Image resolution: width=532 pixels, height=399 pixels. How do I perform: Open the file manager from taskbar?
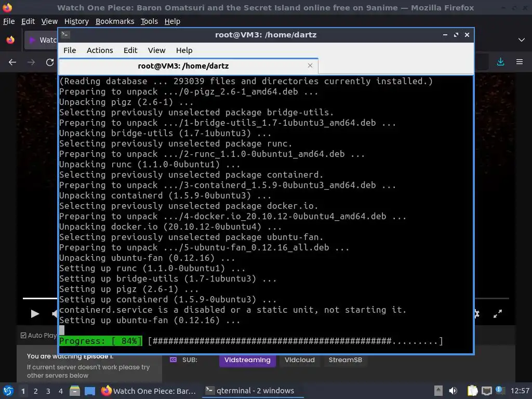coord(75,391)
